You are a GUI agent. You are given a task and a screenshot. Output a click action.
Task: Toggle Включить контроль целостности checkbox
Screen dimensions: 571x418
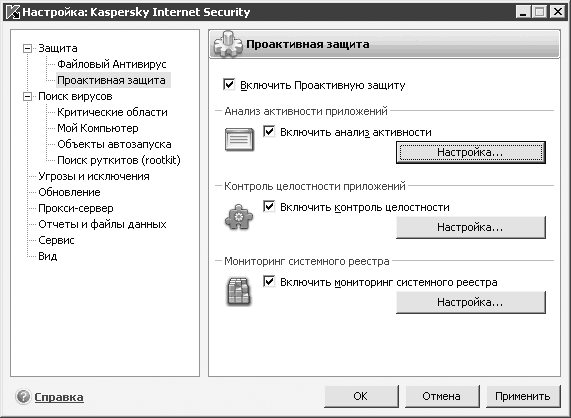coord(269,206)
